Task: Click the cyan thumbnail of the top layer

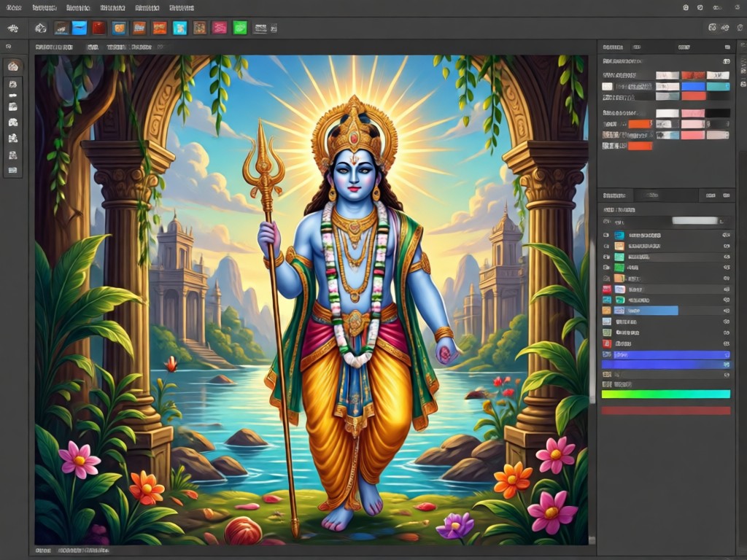Action: point(619,236)
